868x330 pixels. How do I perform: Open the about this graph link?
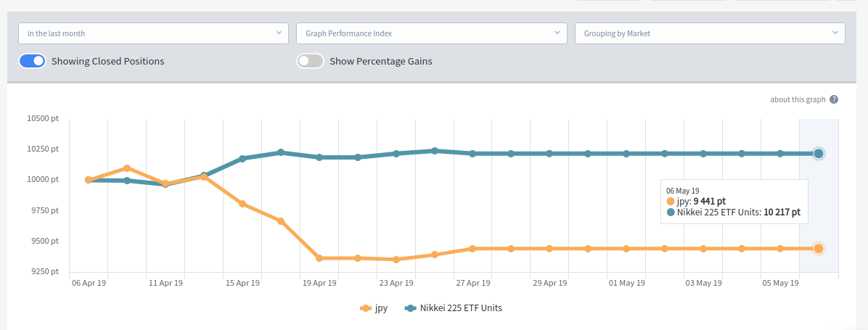pos(798,99)
